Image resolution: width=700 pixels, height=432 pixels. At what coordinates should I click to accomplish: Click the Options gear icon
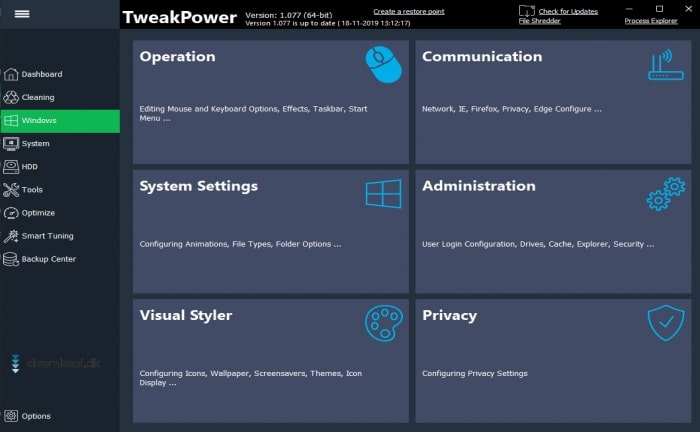[11, 416]
